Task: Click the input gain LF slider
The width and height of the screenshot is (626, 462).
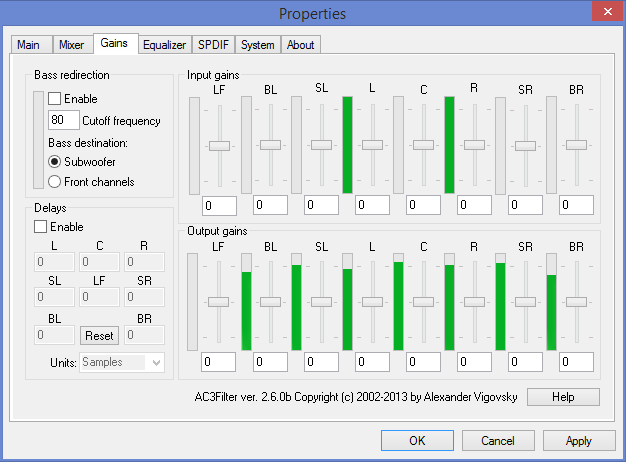Action: click(219, 145)
